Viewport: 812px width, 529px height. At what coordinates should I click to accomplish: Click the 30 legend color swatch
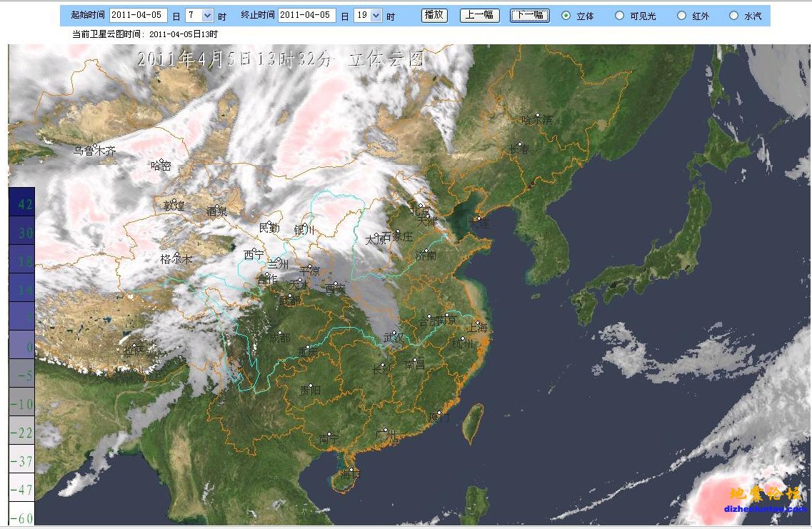tap(21, 231)
